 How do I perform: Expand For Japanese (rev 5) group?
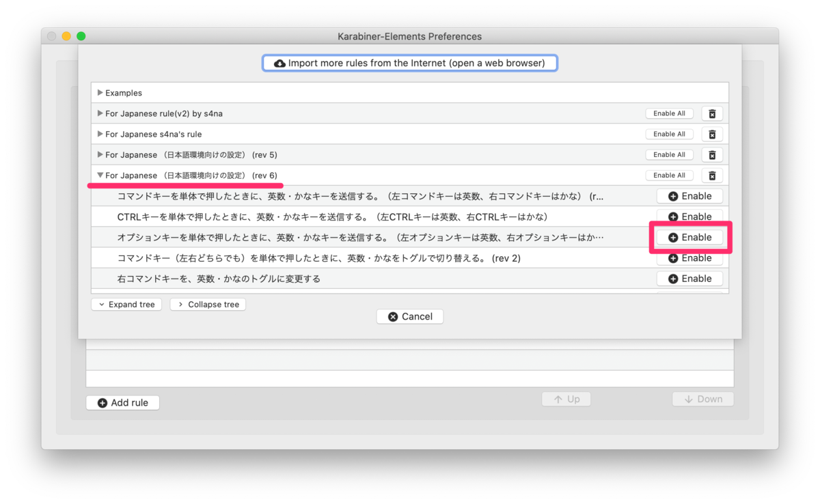coord(100,154)
